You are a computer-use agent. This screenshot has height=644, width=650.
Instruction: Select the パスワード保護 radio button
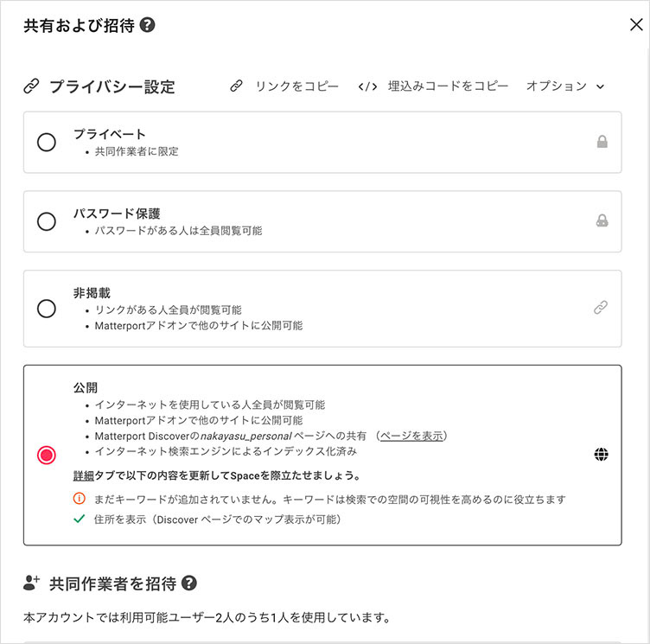[47, 222]
